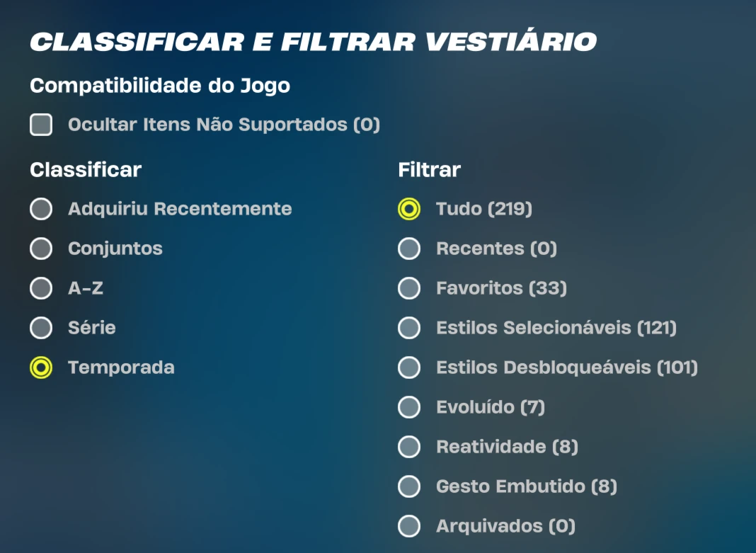Click the Temporada label text
756x553 pixels.
click(x=121, y=368)
